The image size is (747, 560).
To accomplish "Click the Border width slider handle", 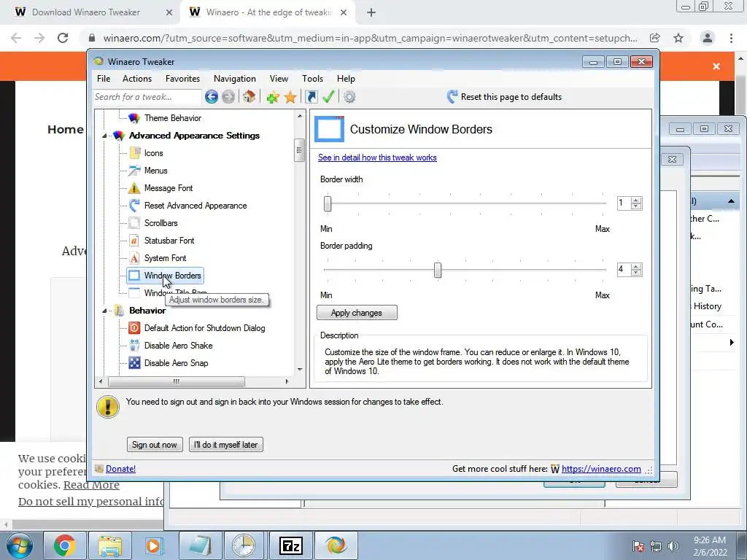I will (328, 204).
